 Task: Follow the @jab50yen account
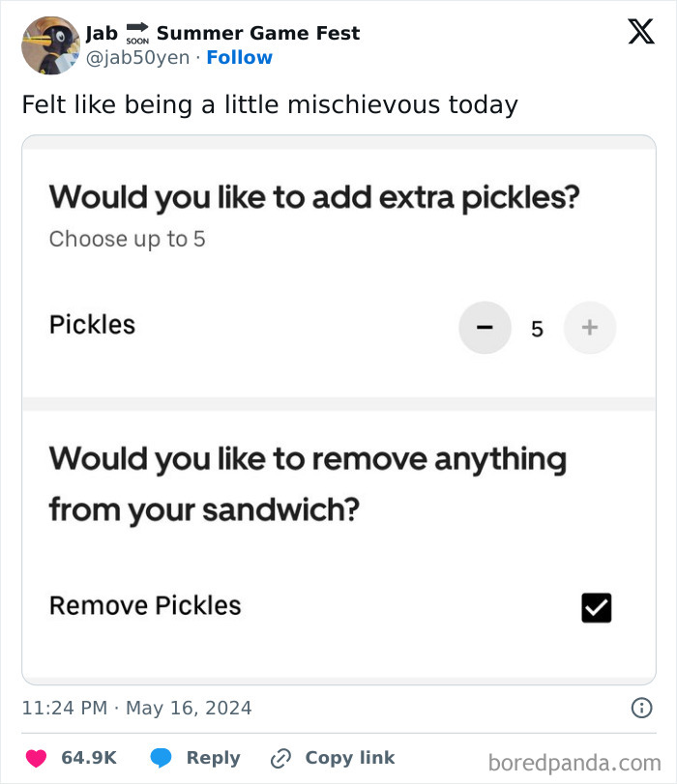(x=239, y=58)
